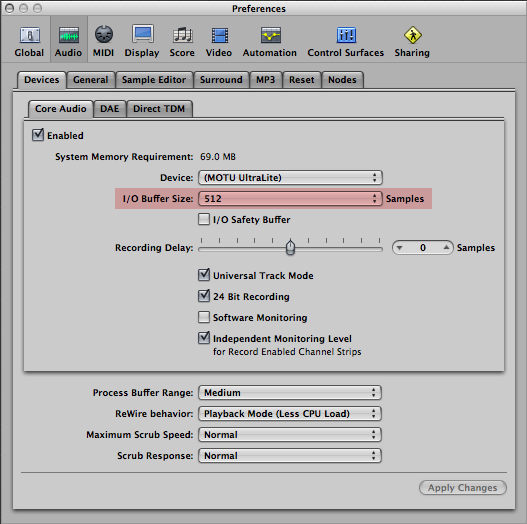527x524 pixels.
Task: Switch to the Sample Editor tab
Action: [154, 80]
